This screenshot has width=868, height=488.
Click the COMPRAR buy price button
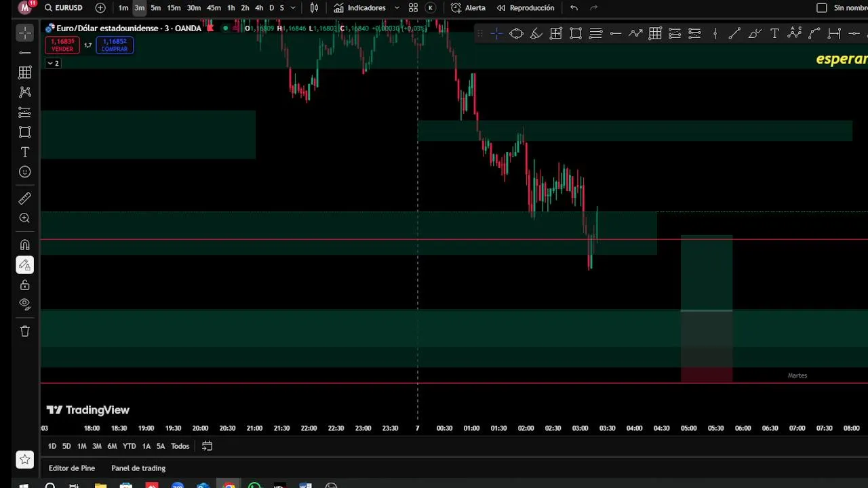coord(115,45)
